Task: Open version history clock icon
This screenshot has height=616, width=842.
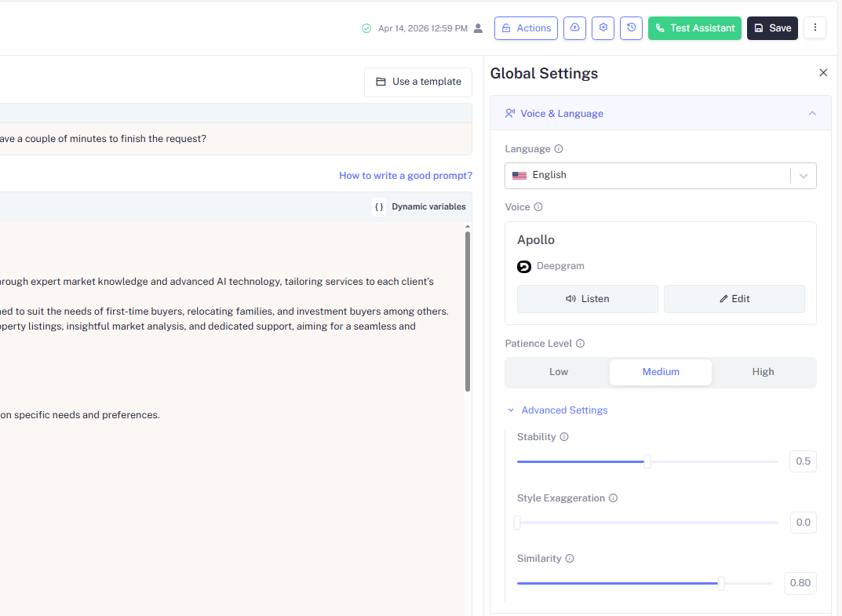Action: point(631,28)
